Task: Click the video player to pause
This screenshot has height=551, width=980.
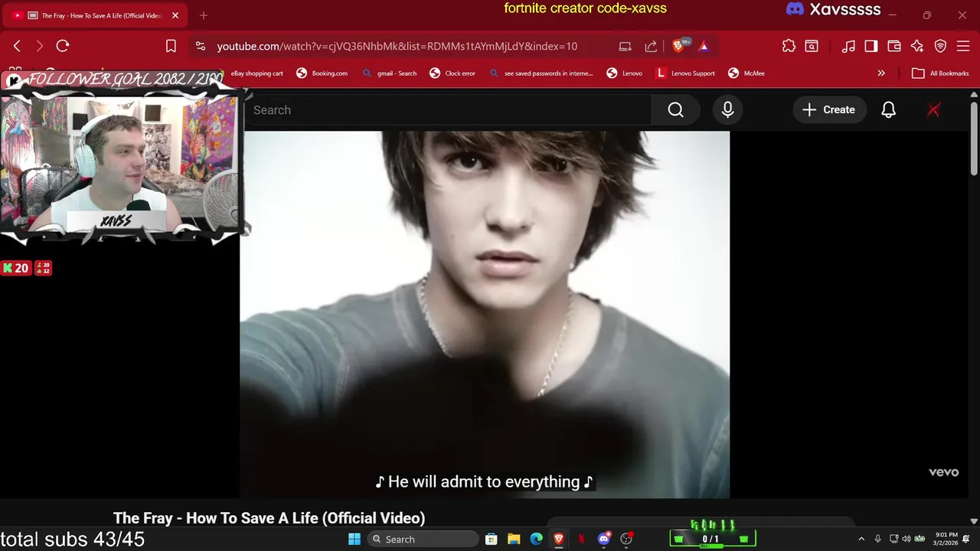Action: click(485, 314)
